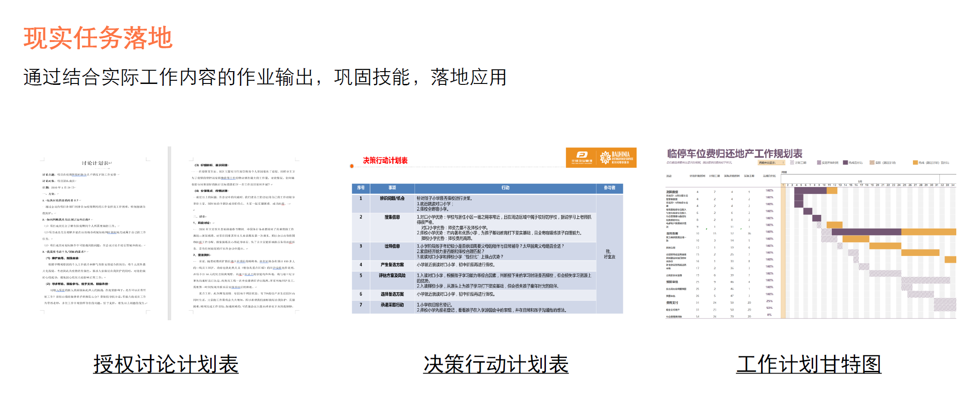Open the 授权讨论计划表 link

(x=166, y=364)
